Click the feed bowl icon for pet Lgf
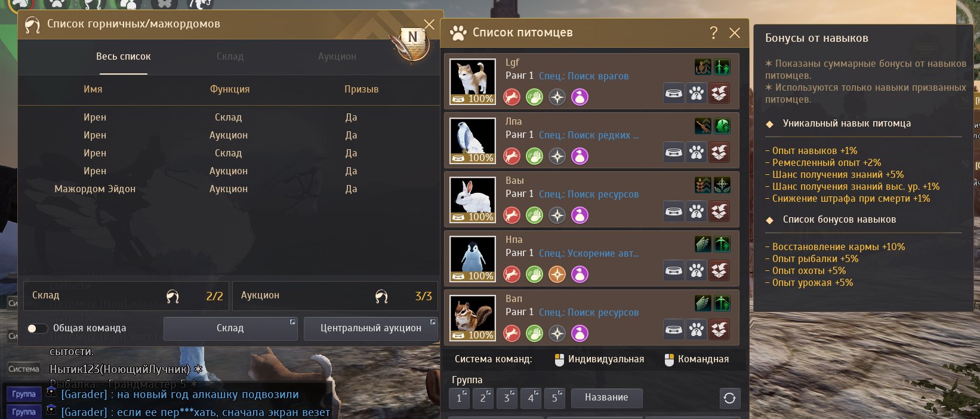 coord(674,94)
